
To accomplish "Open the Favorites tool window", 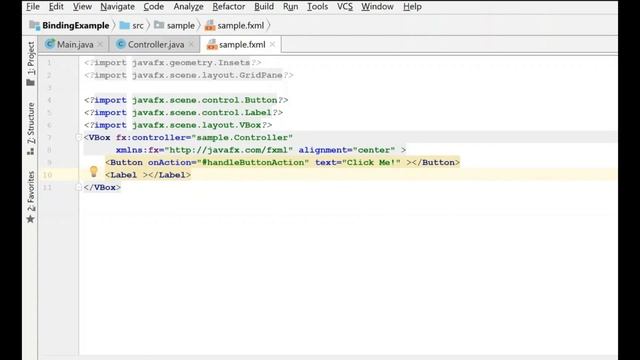I will click(31, 197).
